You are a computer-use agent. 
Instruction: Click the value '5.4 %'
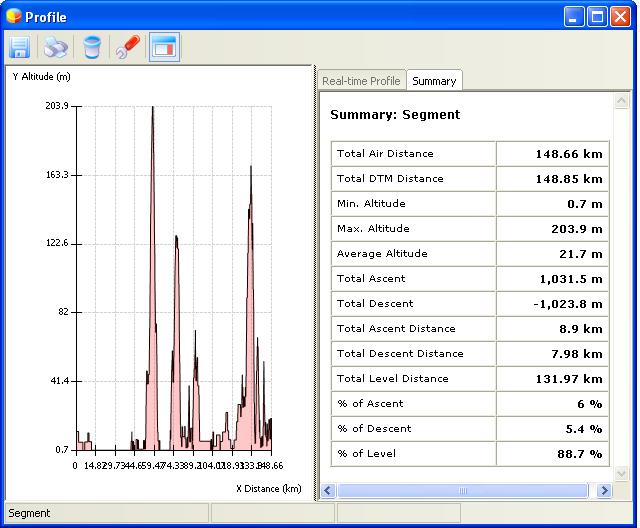584,429
